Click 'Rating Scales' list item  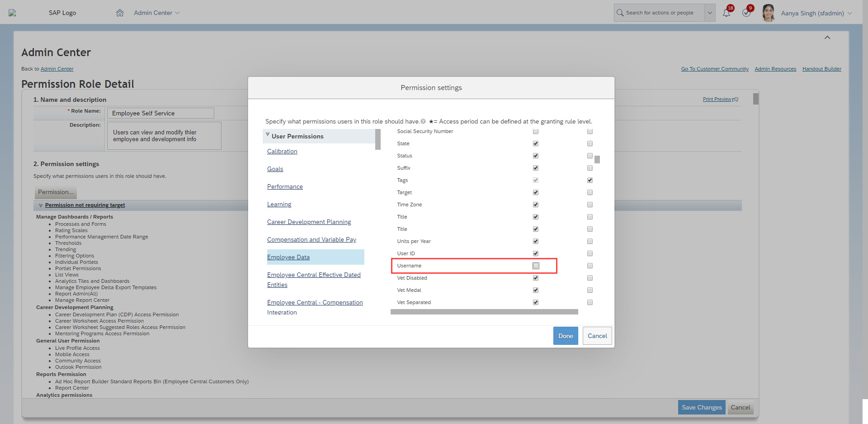pos(71,230)
